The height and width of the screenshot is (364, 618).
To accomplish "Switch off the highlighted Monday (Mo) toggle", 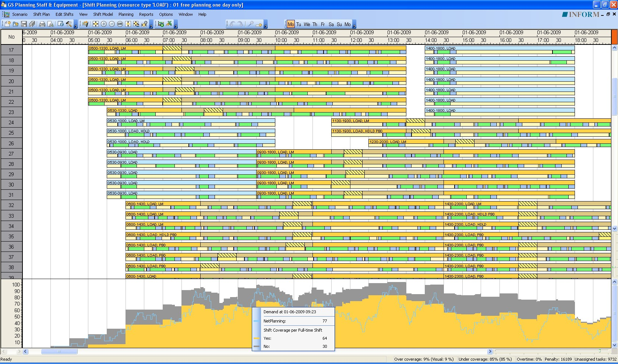I will [x=291, y=24].
